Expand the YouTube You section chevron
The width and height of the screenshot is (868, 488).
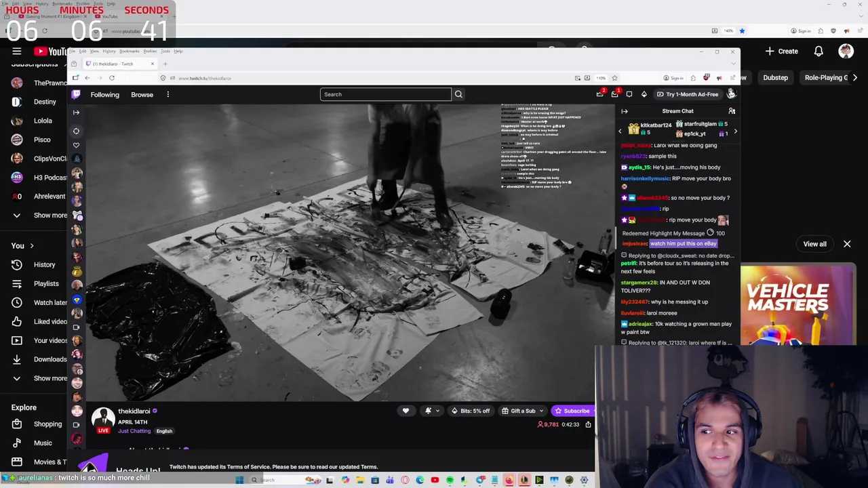pos(31,245)
